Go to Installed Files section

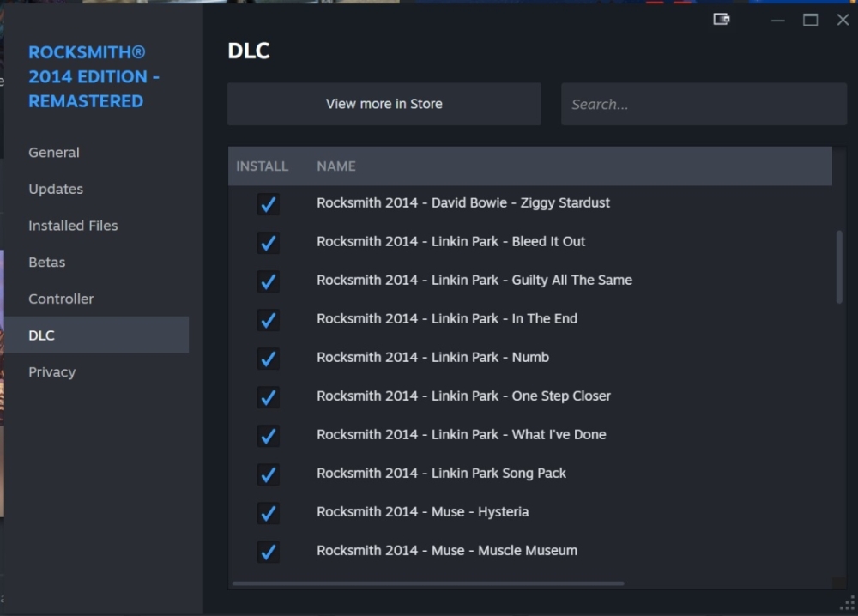click(x=73, y=226)
